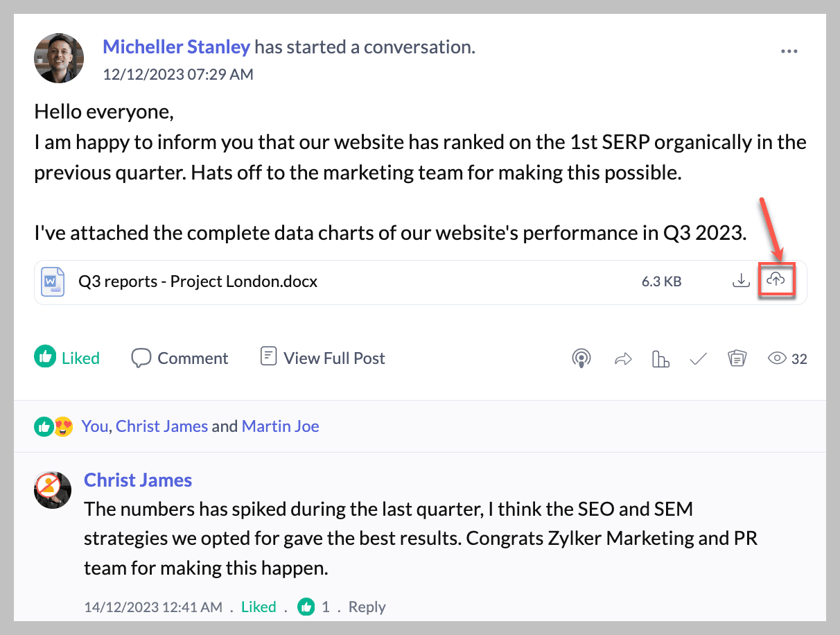Open Martin Joe's profile link

click(x=280, y=426)
